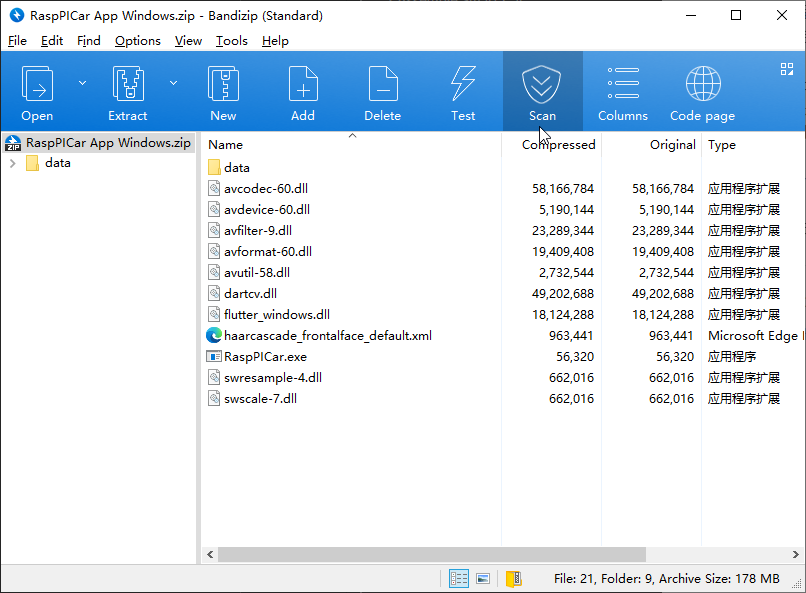Sort by the Name column header
The image size is (806, 593).
point(225,145)
